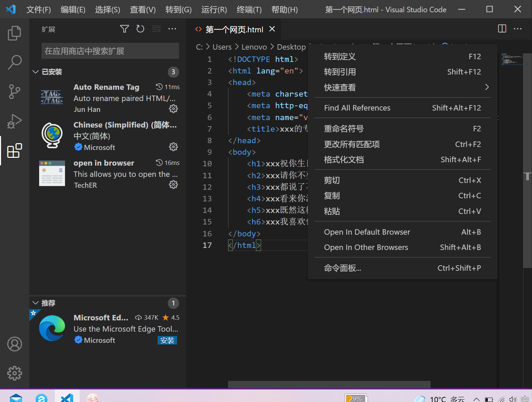
Task: Open the 选择(S) menu
Action: (108, 10)
